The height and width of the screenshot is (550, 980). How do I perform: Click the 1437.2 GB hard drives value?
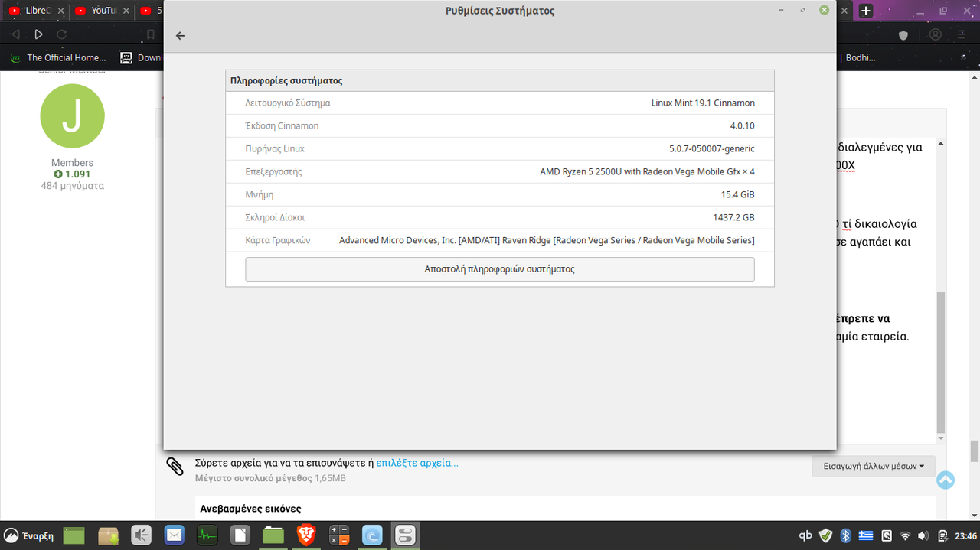click(x=733, y=217)
